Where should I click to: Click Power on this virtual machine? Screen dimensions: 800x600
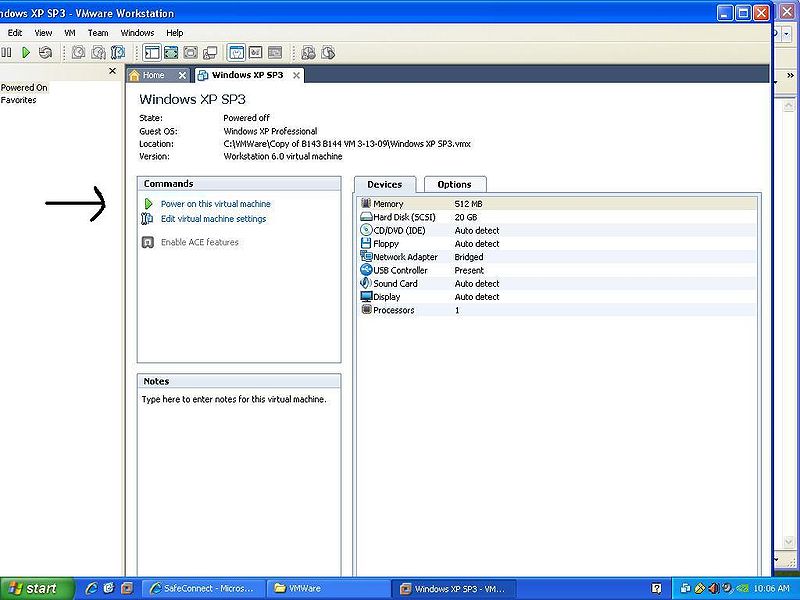pos(216,204)
